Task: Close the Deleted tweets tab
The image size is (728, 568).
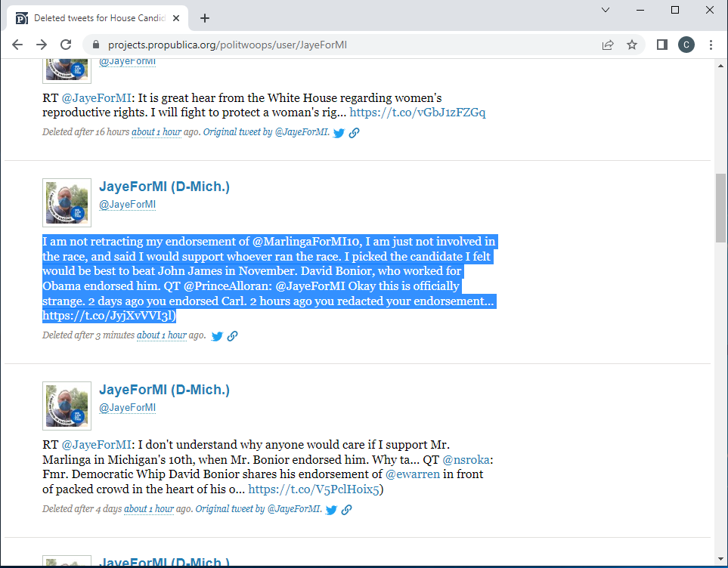Action: tap(176, 18)
